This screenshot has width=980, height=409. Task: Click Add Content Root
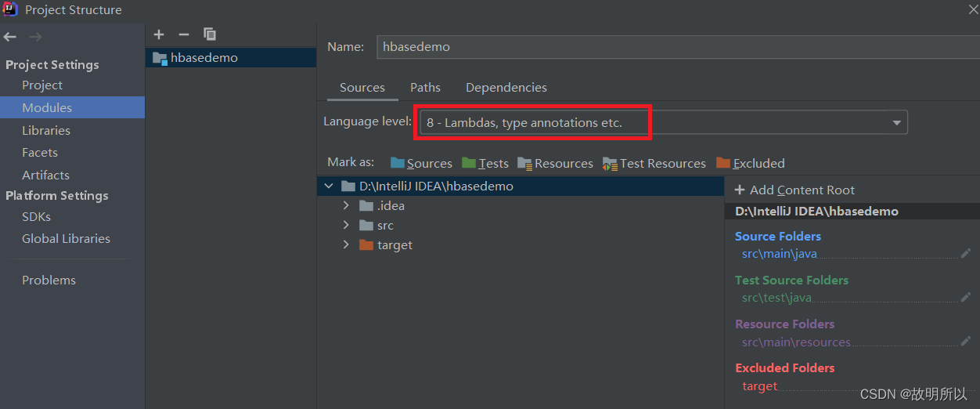794,190
